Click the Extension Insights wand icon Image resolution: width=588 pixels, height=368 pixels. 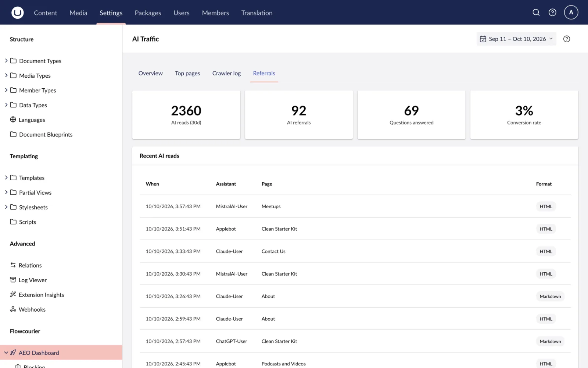[x=13, y=294]
